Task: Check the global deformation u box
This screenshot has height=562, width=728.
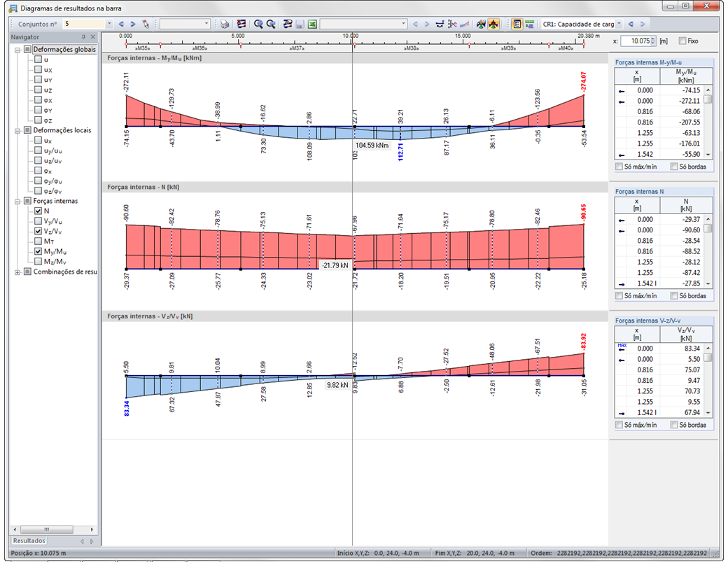Action: tap(38, 59)
